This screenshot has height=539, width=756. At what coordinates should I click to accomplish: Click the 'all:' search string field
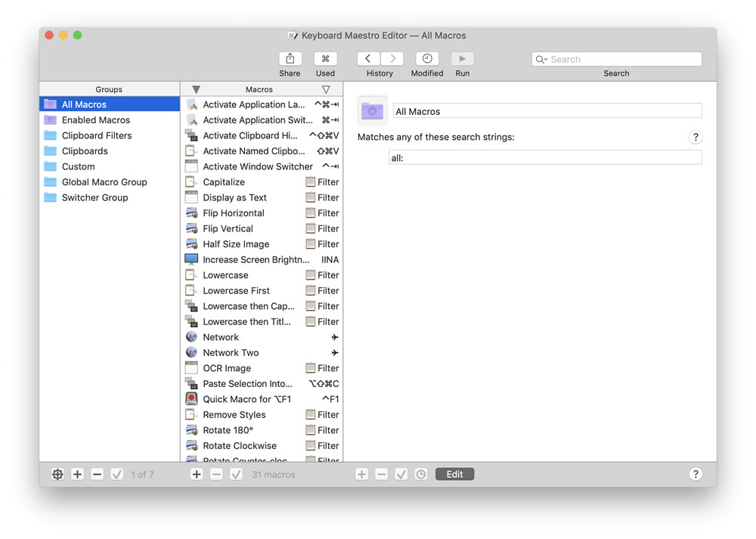(x=545, y=158)
